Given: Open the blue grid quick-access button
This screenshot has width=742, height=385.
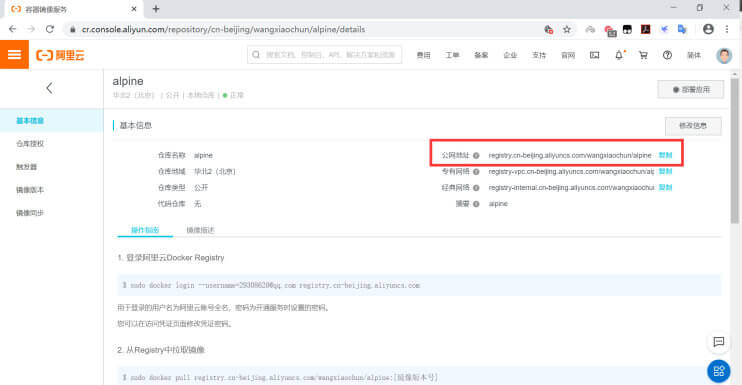Looking at the screenshot, I should pos(719,371).
